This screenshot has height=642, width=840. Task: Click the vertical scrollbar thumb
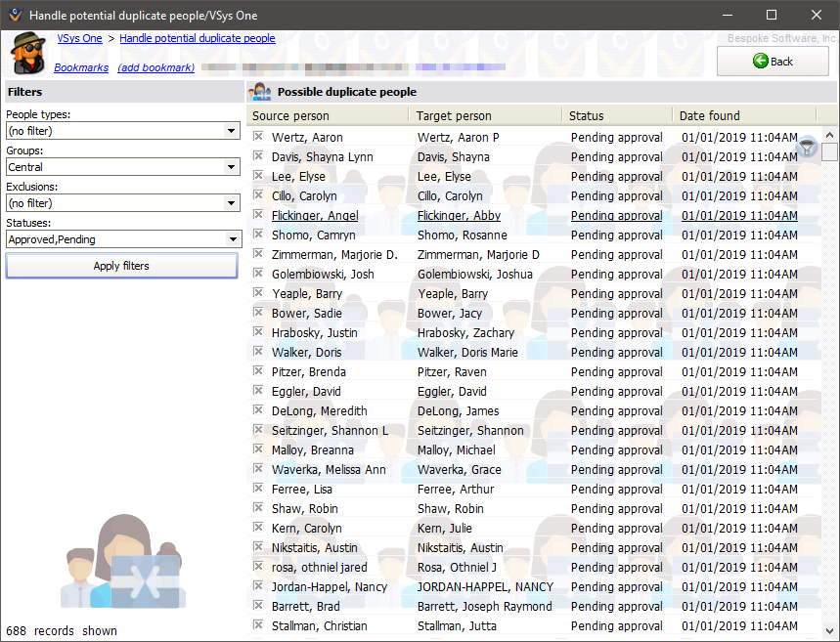coord(829,151)
